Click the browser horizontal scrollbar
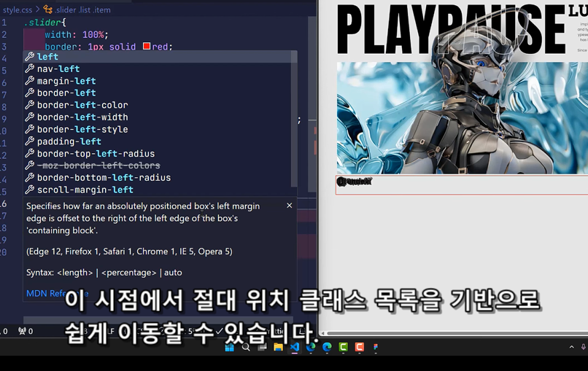This screenshot has height=371, width=588. click(x=457, y=333)
